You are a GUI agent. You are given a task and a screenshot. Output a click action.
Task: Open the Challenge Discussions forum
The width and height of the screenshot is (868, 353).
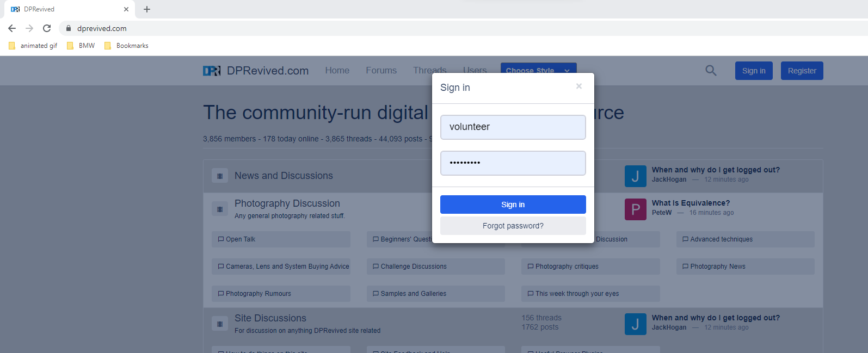coord(436,267)
